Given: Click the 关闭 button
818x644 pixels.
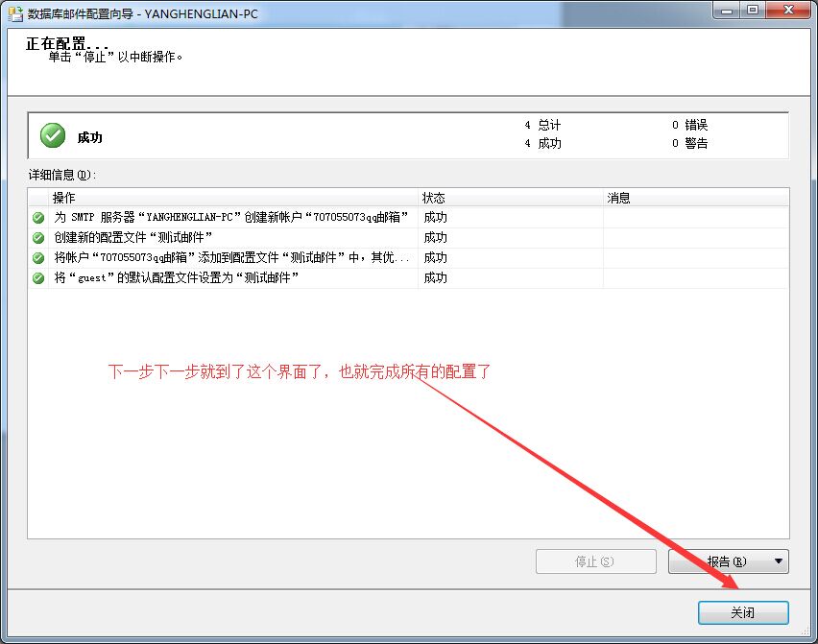Looking at the screenshot, I should click(743, 612).
